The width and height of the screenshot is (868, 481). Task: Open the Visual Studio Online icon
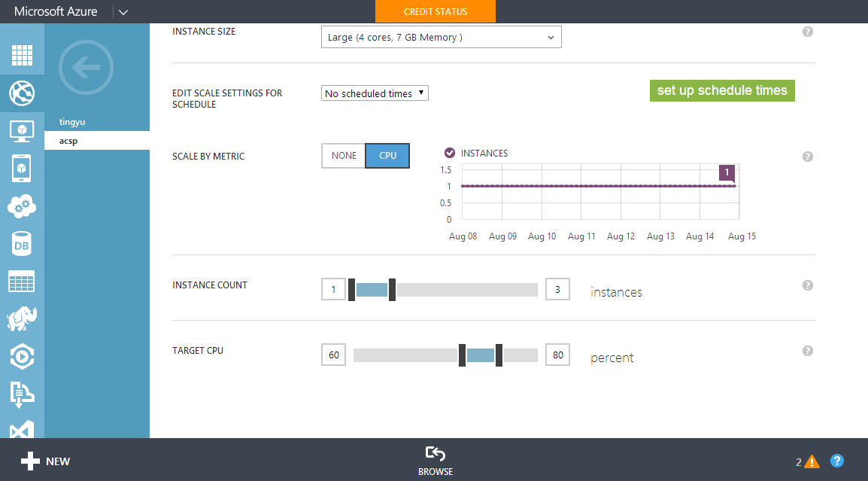22,430
